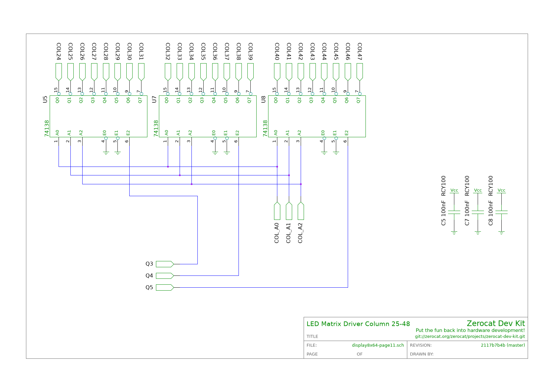The height and width of the screenshot is (392, 554).
Task: Click the 'FILE:' field label
Action: click(312, 345)
